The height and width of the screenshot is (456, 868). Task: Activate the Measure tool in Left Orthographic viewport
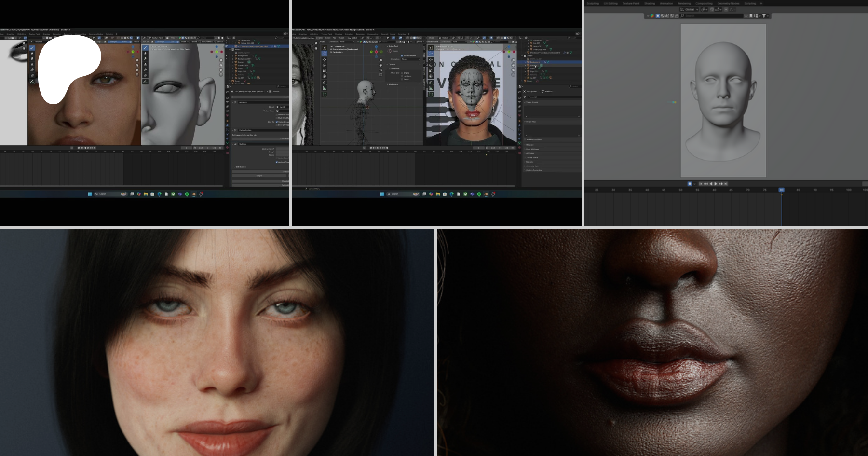pos(324,88)
